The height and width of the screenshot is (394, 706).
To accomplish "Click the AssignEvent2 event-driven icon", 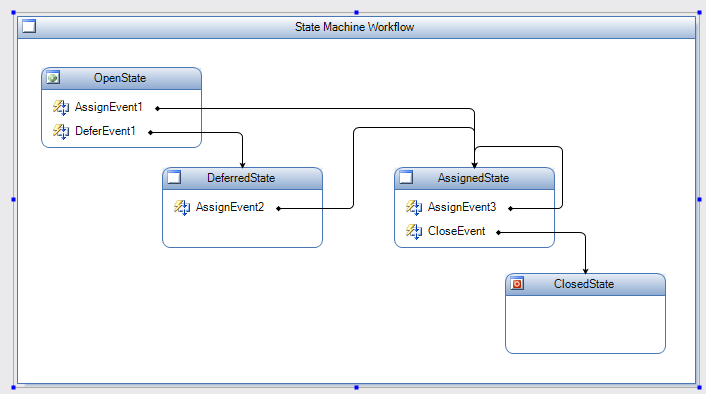I will (x=182, y=207).
